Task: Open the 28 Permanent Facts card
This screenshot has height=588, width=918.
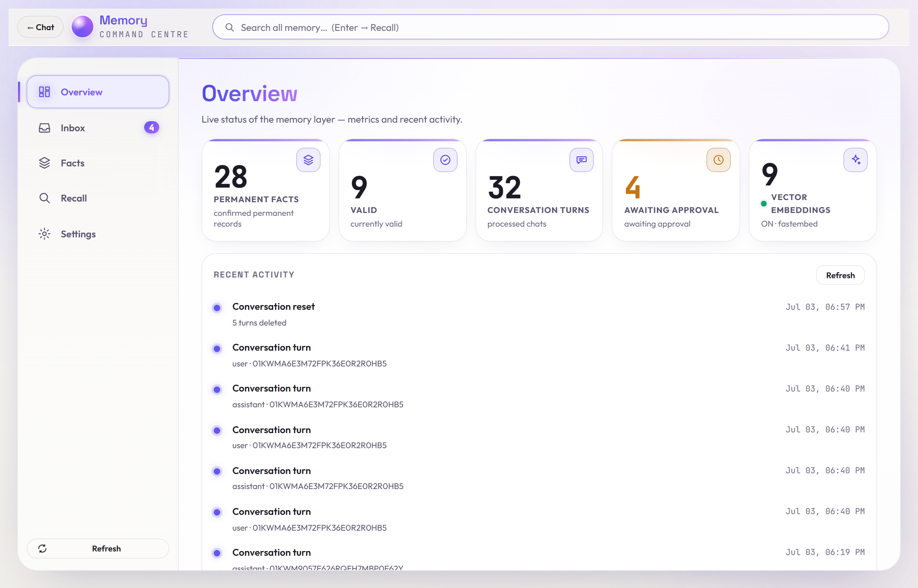Action: (265, 190)
